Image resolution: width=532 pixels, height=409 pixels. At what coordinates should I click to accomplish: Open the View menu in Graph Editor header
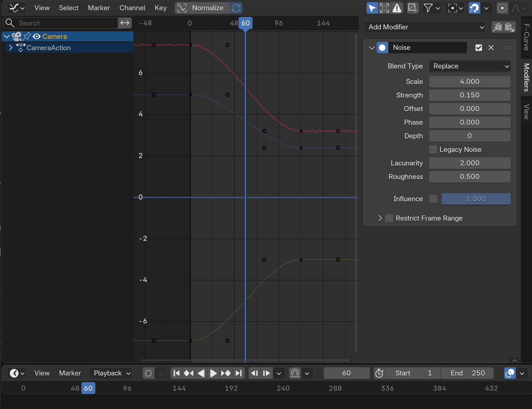42,8
